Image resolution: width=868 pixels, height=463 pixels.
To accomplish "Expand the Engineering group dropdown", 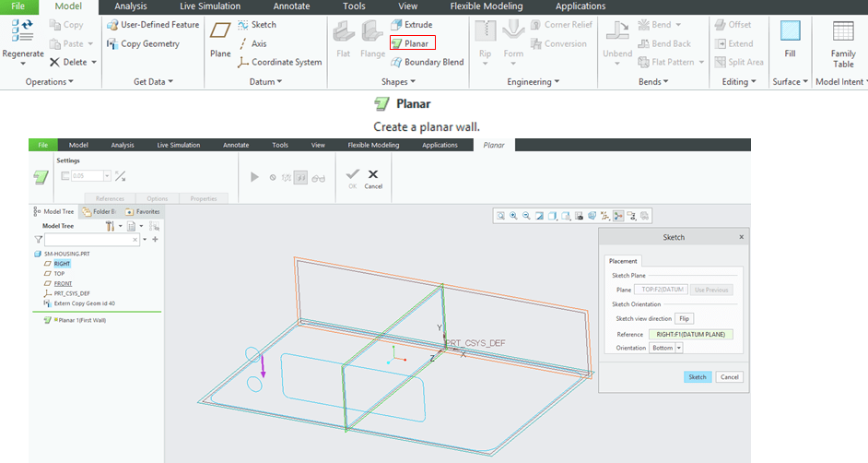I will [534, 82].
